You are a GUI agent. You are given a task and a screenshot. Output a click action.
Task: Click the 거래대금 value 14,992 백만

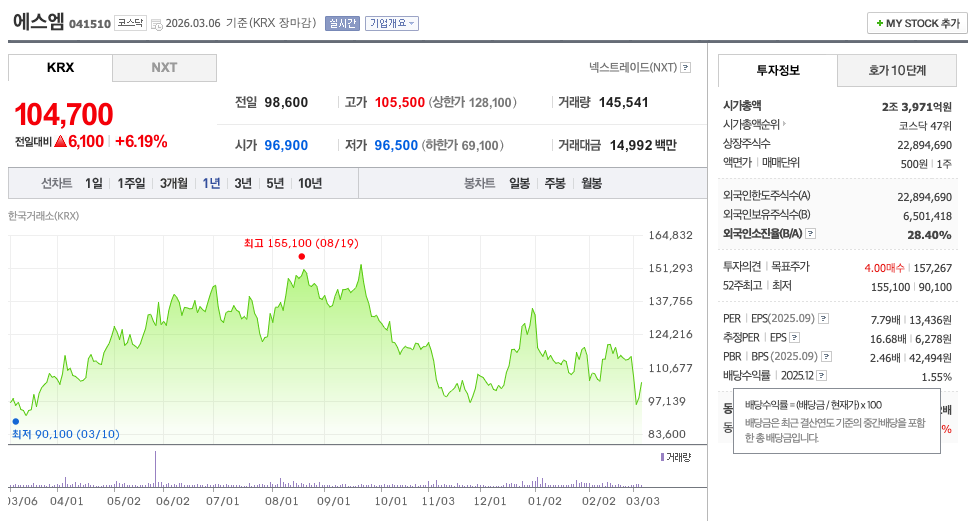pyautogui.click(x=643, y=145)
